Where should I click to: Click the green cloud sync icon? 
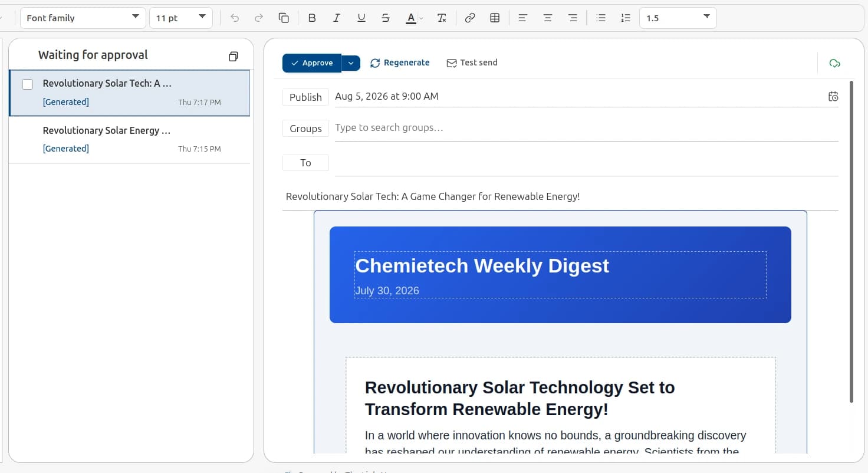(x=834, y=63)
